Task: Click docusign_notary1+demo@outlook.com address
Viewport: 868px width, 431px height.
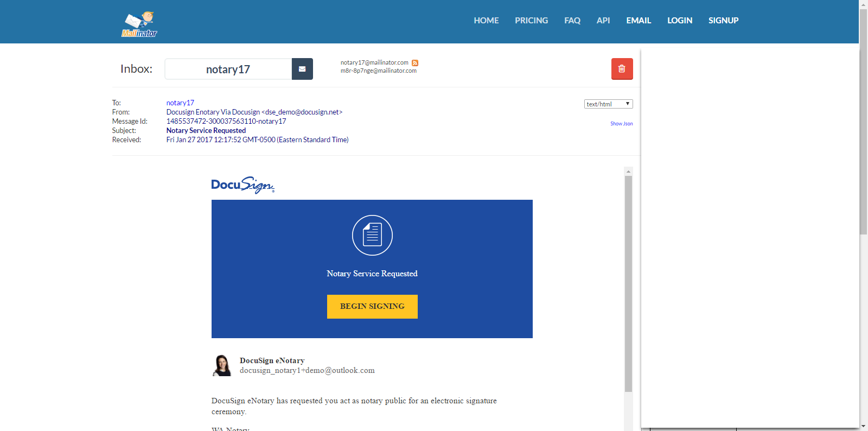Action: pyautogui.click(x=307, y=371)
